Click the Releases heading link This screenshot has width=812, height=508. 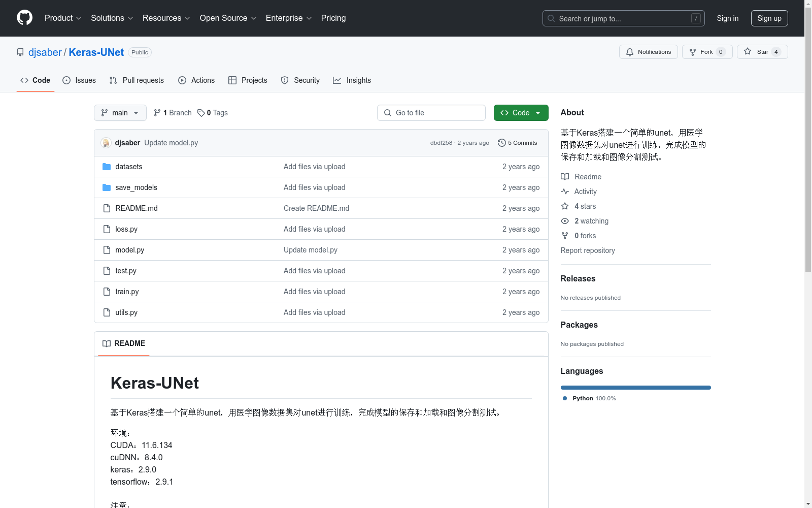[x=578, y=278]
